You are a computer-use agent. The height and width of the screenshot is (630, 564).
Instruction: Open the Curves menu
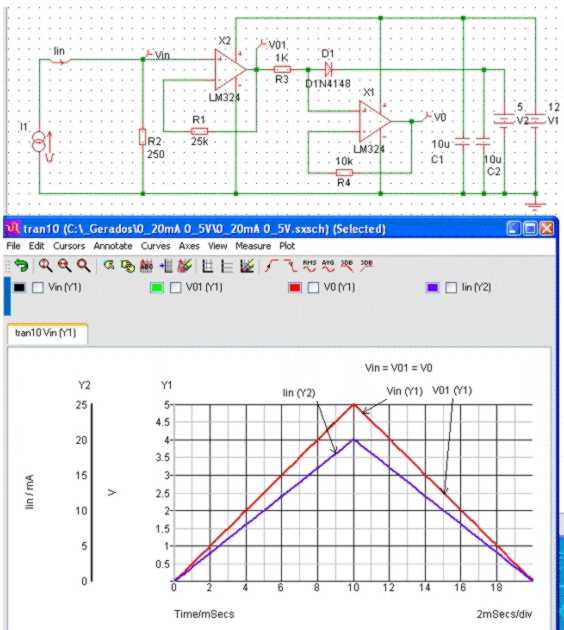[x=155, y=246]
